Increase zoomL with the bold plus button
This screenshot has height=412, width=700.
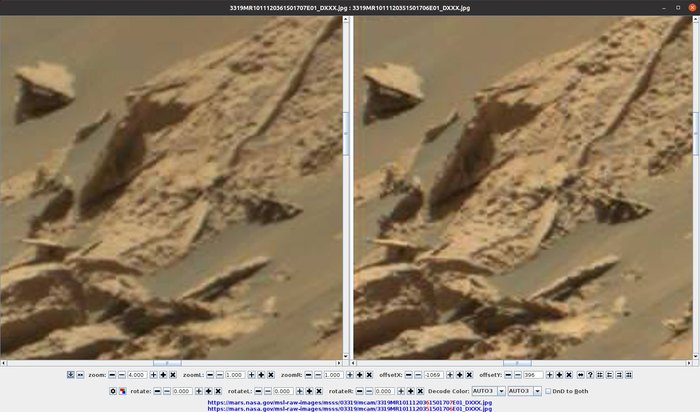pyautogui.click(x=261, y=375)
